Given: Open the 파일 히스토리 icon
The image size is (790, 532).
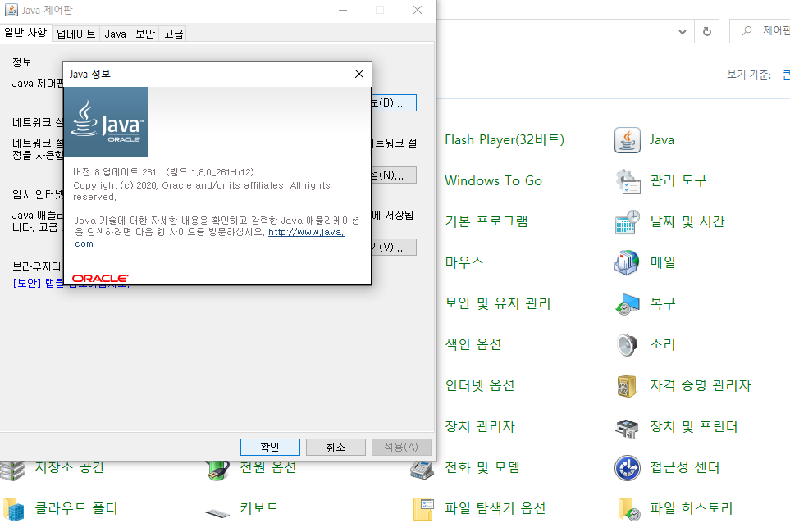Looking at the screenshot, I should (628, 509).
